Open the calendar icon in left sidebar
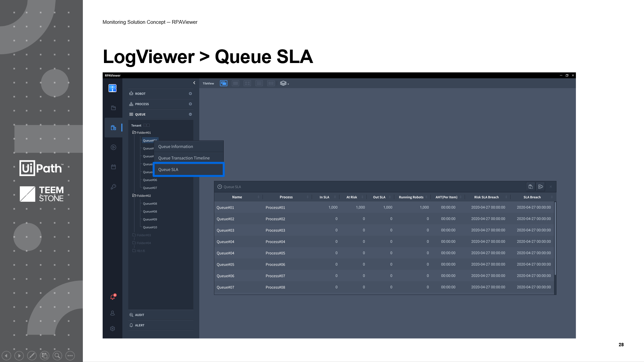Viewport: 644px width, 362px height. pyautogui.click(x=113, y=167)
